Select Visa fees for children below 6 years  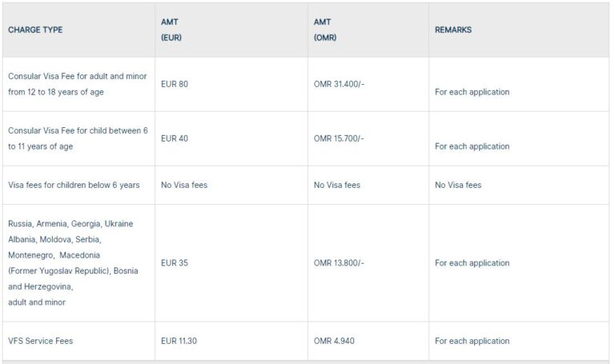(x=74, y=185)
